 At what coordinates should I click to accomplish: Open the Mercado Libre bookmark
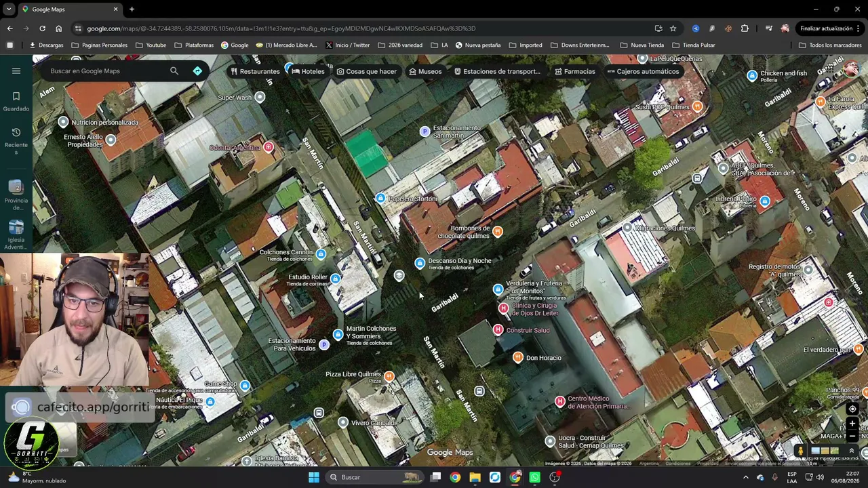point(286,45)
